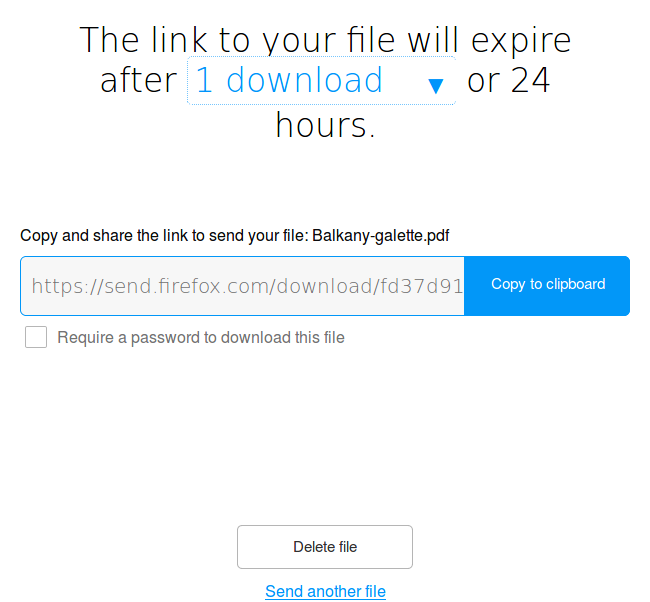Viewport: 650px width, 602px height.
Task: Click the word "expire" in the heading
Action: tap(521, 41)
